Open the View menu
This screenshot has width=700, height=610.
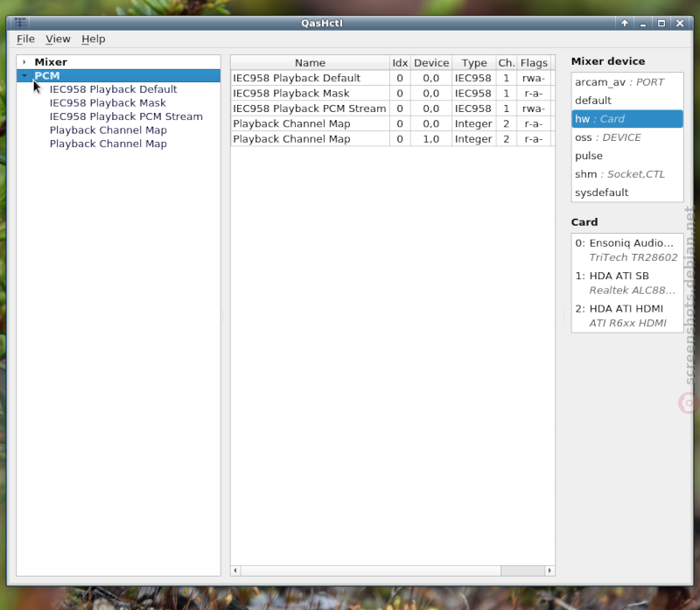coord(58,39)
